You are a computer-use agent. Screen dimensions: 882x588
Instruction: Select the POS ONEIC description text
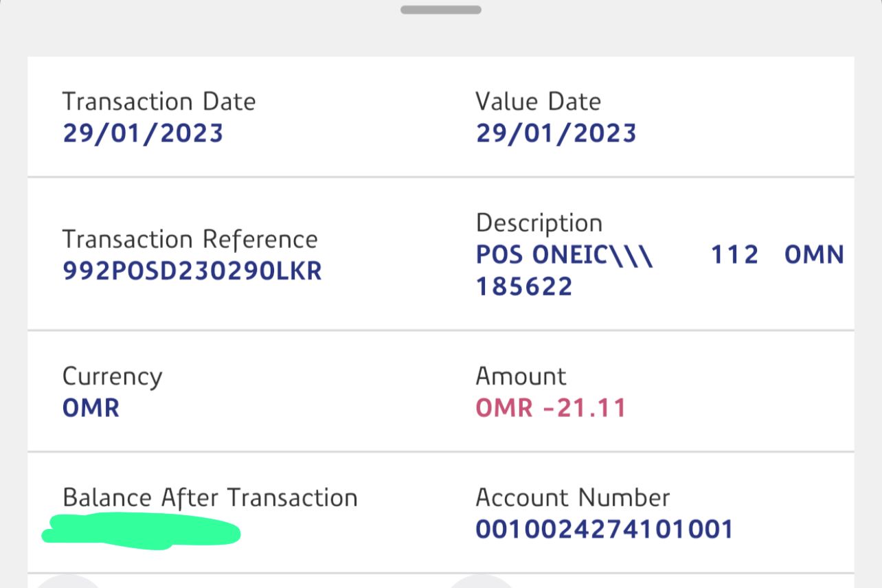pos(564,255)
